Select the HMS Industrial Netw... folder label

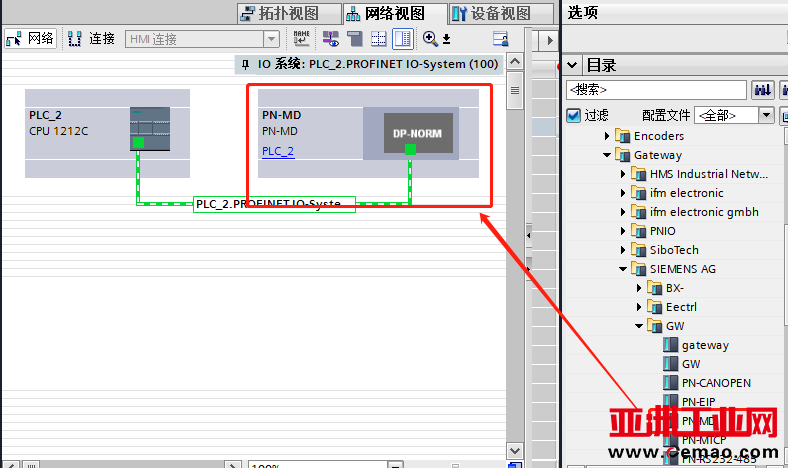(709, 174)
